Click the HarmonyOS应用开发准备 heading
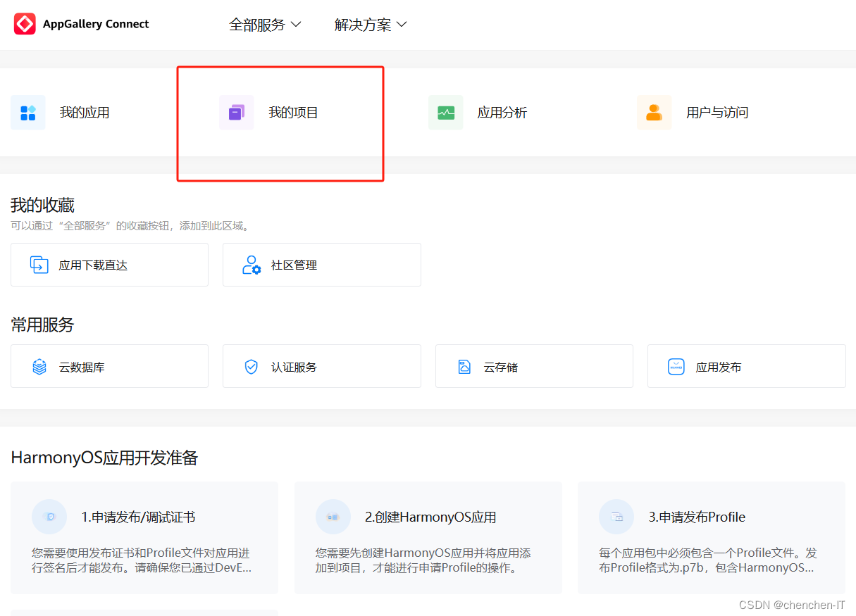 click(104, 458)
